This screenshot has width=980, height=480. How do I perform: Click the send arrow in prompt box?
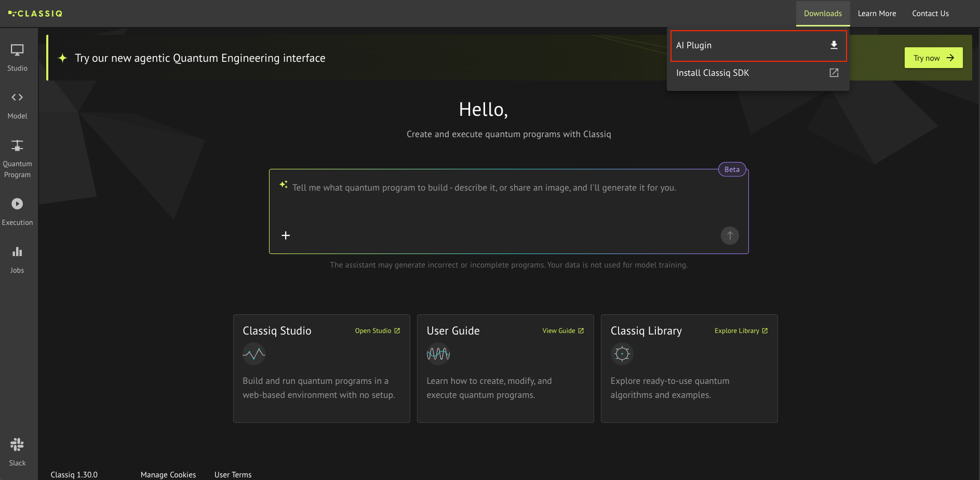click(730, 235)
